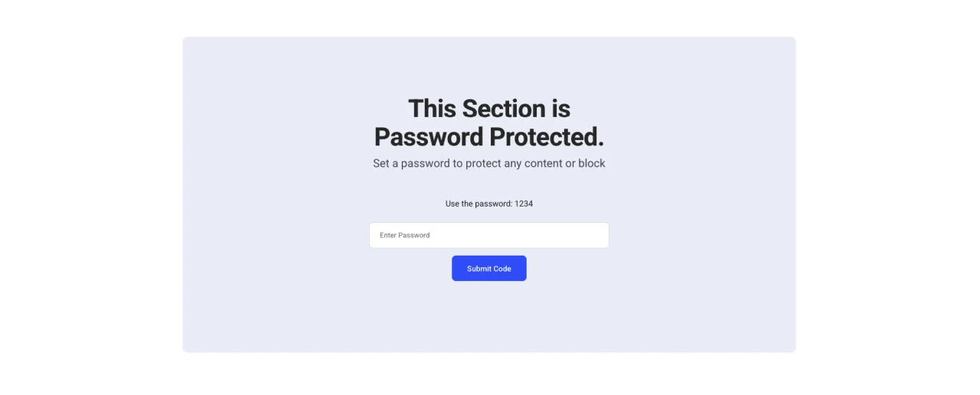
Task: Click the word "This" in the heading
Action: coord(432,109)
